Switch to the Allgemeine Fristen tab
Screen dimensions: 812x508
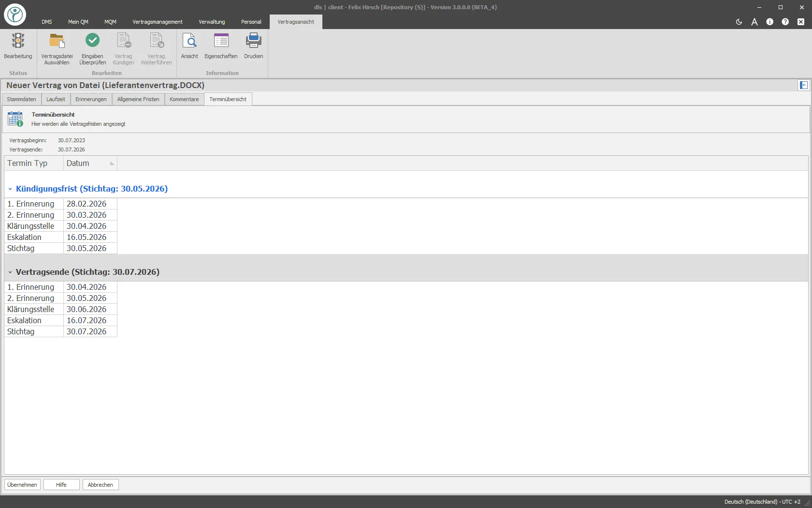138,99
